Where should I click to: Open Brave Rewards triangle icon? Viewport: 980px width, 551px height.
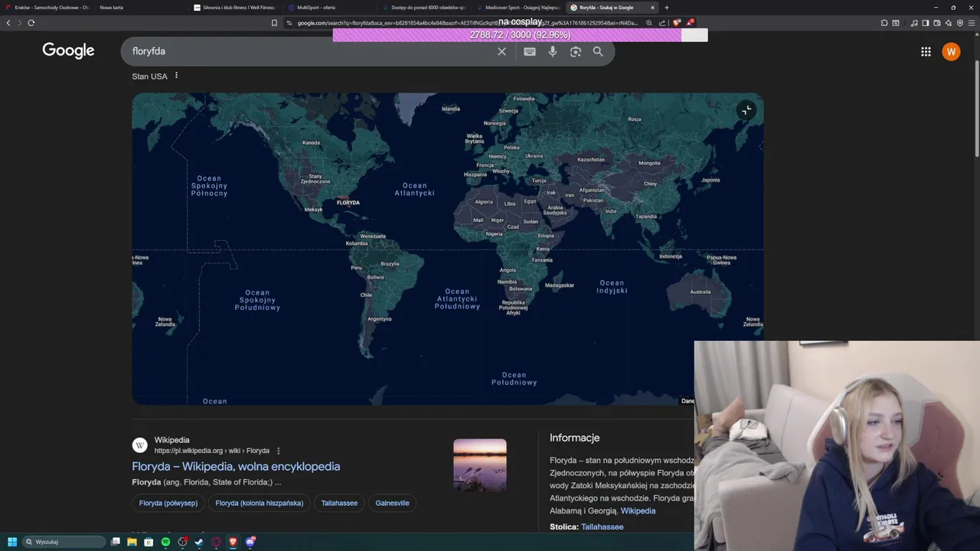(x=690, y=22)
